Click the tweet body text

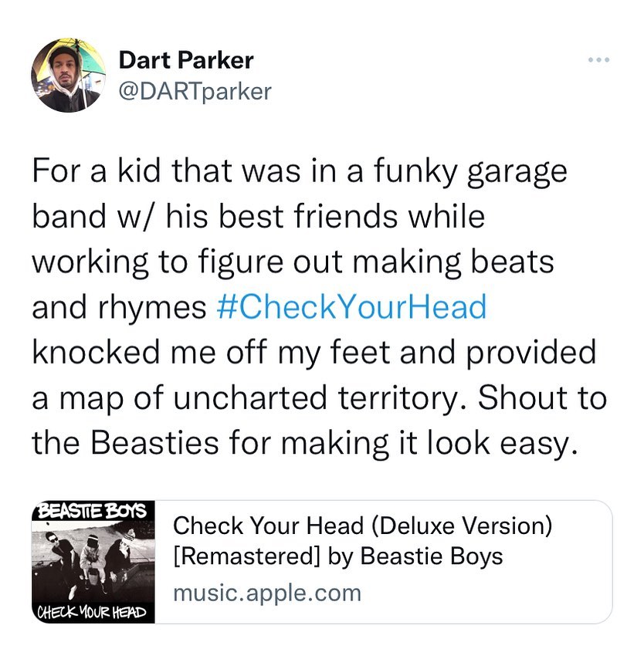(x=320, y=307)
